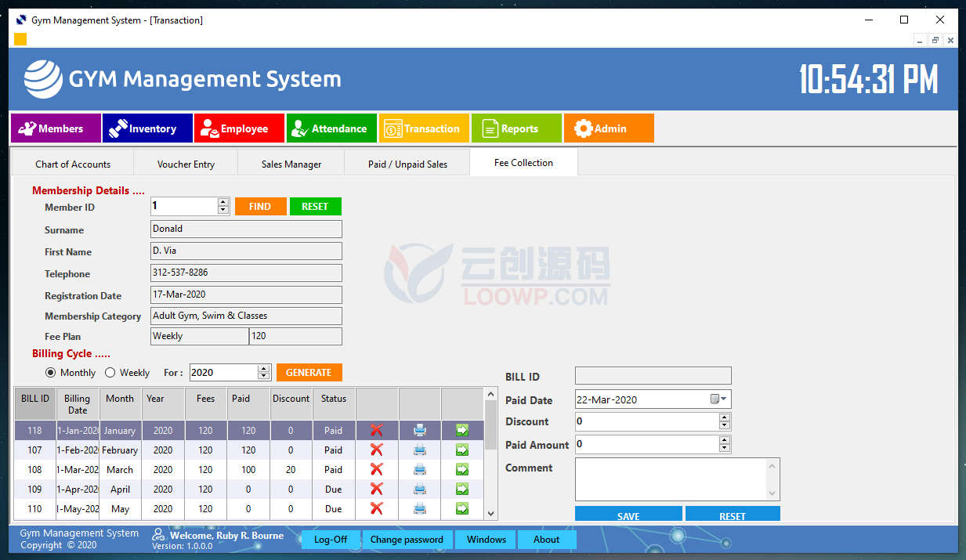Viewport: 966px width, 560px height.
Task: Open the Attendance module
Action: pyautogui.click(x=332, y=128)
